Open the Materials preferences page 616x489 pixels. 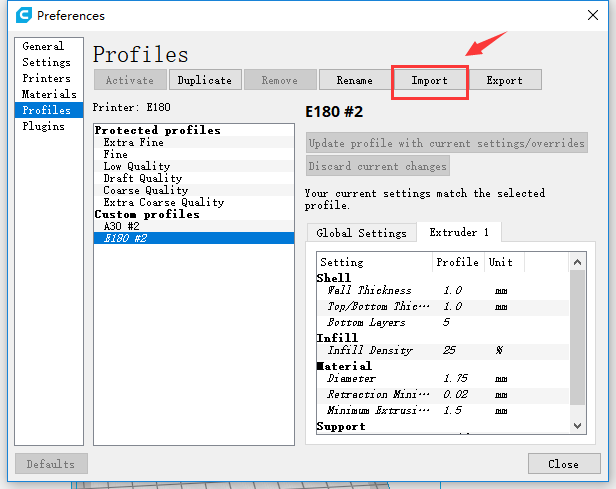click(x=49, y=94)
